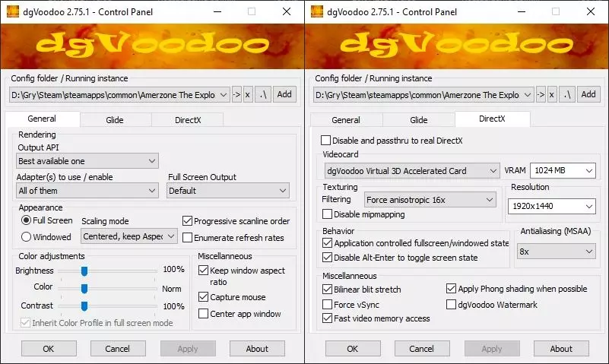Image resolution: width=609 pixels, height=364 pixels.
Task: Close the right Control Panel window
Action: coord(590,11)
